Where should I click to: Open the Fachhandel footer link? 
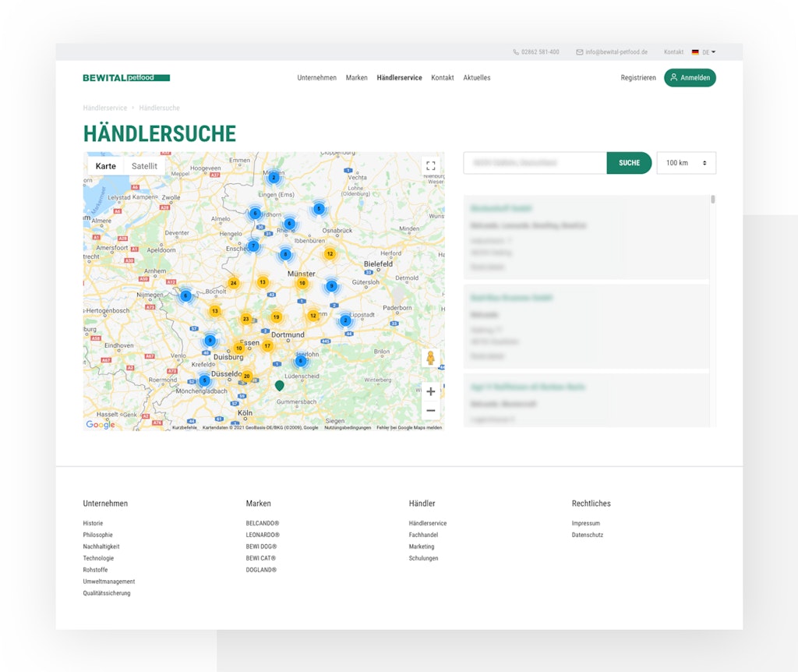tap(423, 535)
